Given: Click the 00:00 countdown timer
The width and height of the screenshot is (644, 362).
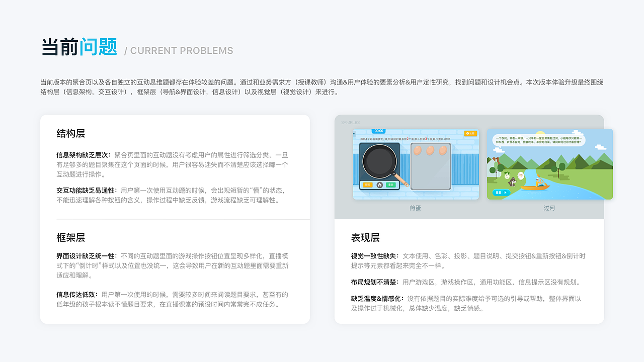Looking at the screenshot, I should coord(379,131).
